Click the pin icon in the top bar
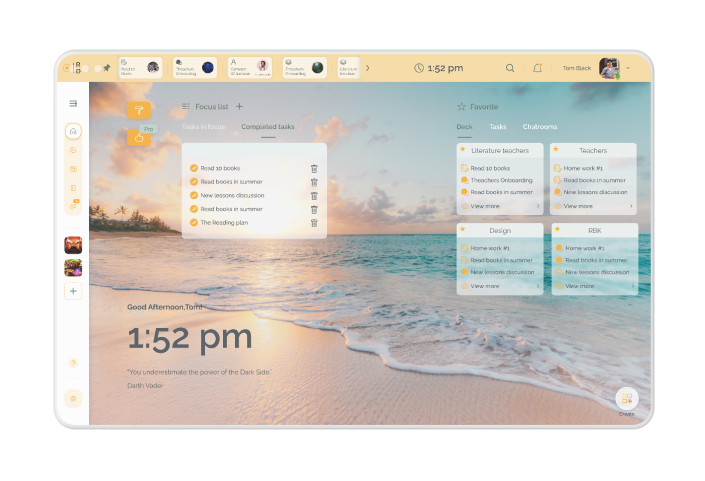This screenshot has height=481, width=705. 106,68
